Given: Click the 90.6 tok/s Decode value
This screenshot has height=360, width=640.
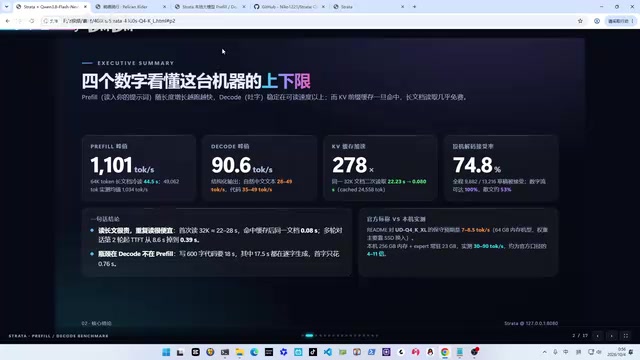Looking at the screenshot, I should (242, 165).
